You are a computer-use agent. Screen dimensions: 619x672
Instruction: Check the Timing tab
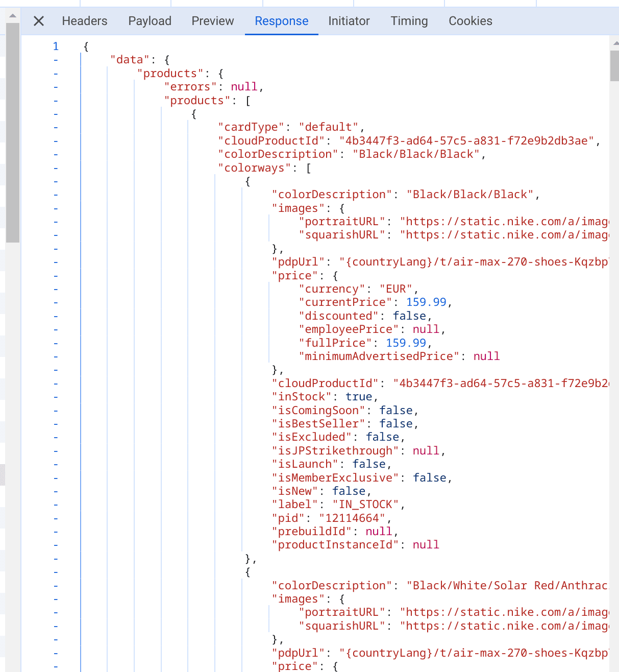(x=409, y=21)
